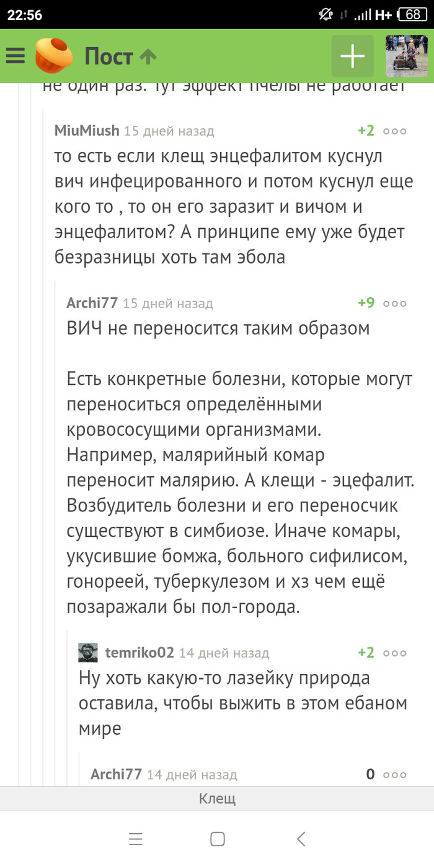This screenshot has width=434, height=868.
Task: Open your profile avatar in the top bar
Action: 406,56
